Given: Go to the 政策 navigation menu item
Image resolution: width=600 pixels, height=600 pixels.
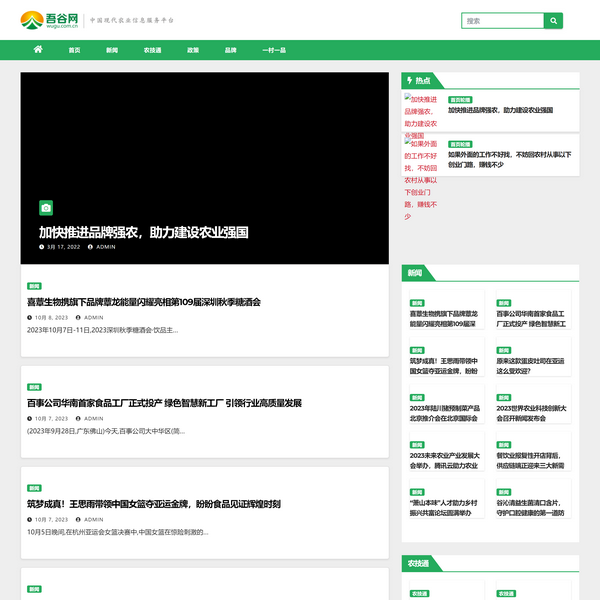Looking at the screenshot, I should click(193, 49).
